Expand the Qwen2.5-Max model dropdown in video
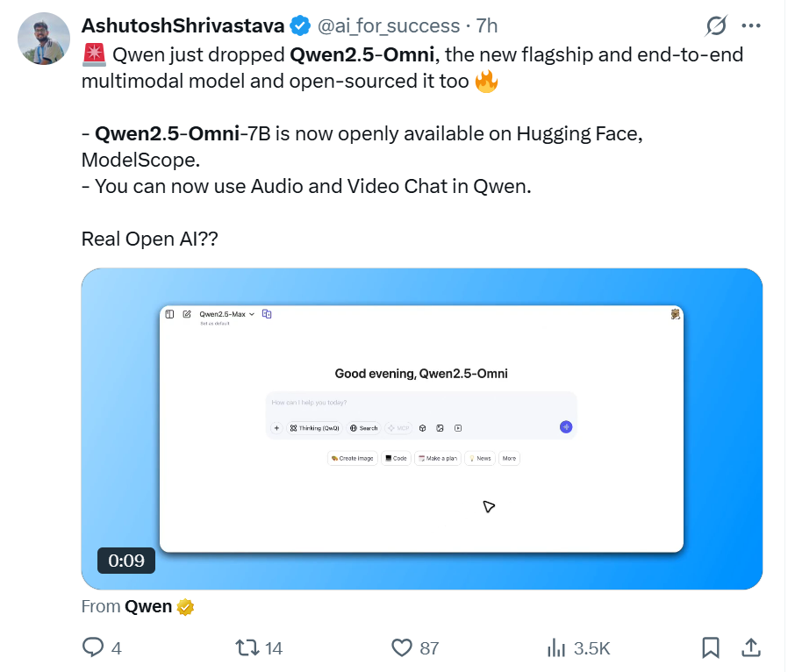This screenshot has height=672, width=795. 226,314
